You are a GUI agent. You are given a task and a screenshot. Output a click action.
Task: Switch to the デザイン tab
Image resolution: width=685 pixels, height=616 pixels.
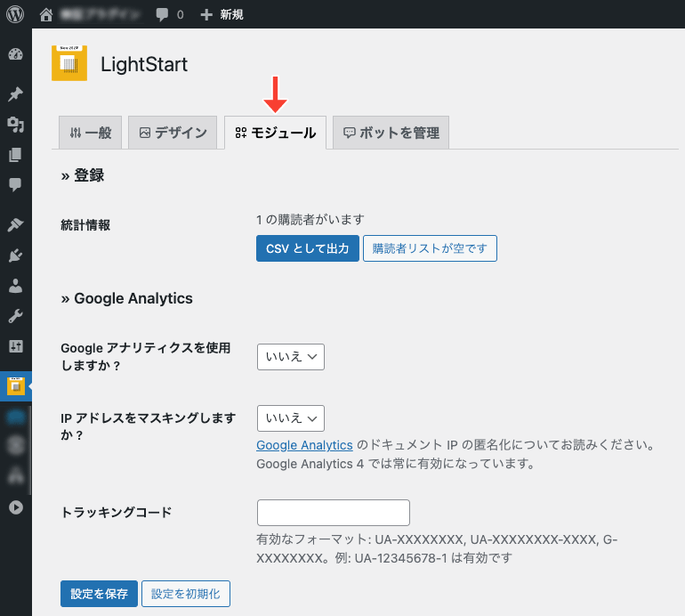pos(173,133)
